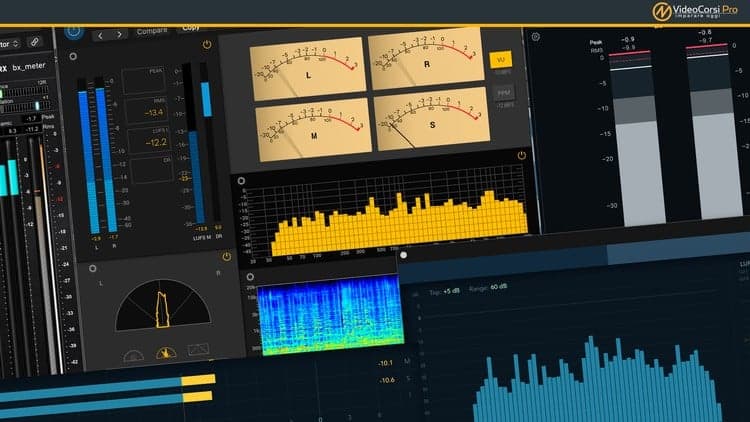Select the half-circle balance meter view icon
Screen dimensions: 750x422
click(133, 356)
